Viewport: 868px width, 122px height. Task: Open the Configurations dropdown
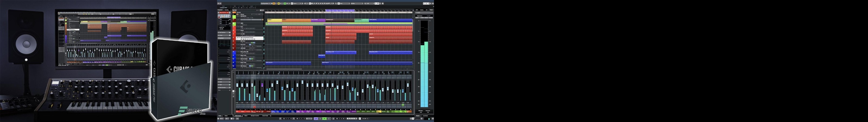pyautogui.click(x=266, y=3)
